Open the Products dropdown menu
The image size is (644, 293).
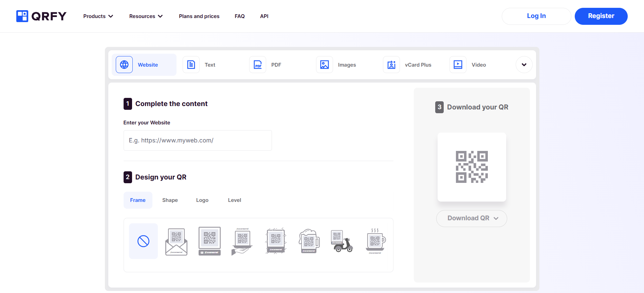(98, 16)
